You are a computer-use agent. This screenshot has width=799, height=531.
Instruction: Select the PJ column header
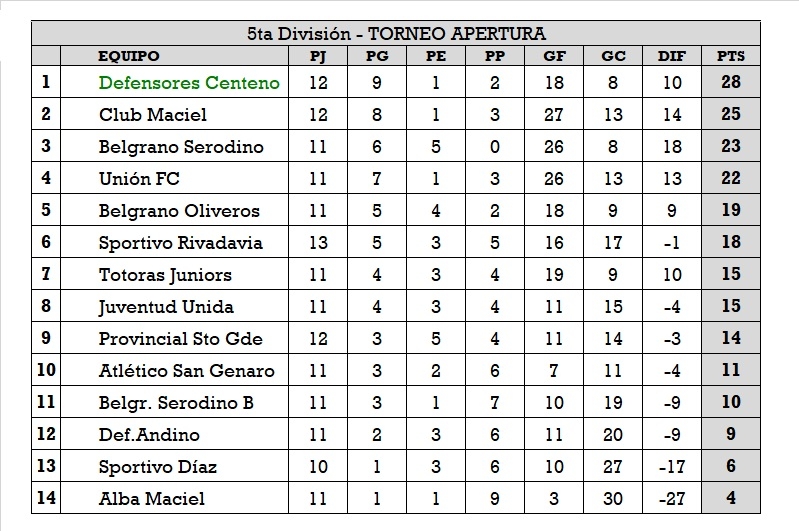[x=318, y=56]
